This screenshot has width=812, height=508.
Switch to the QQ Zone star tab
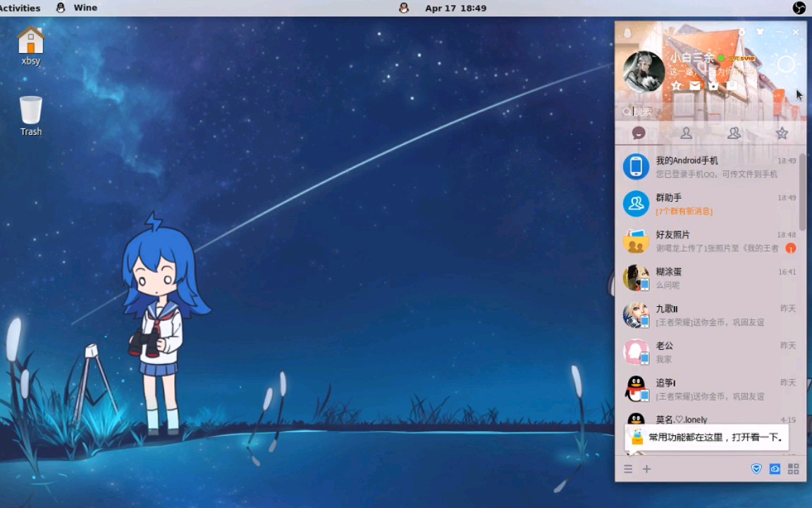coord(782,133)
